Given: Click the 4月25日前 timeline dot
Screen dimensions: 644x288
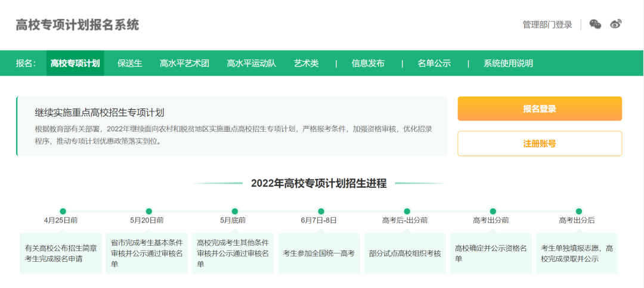Looking at the screenshot, I should 63,211.
